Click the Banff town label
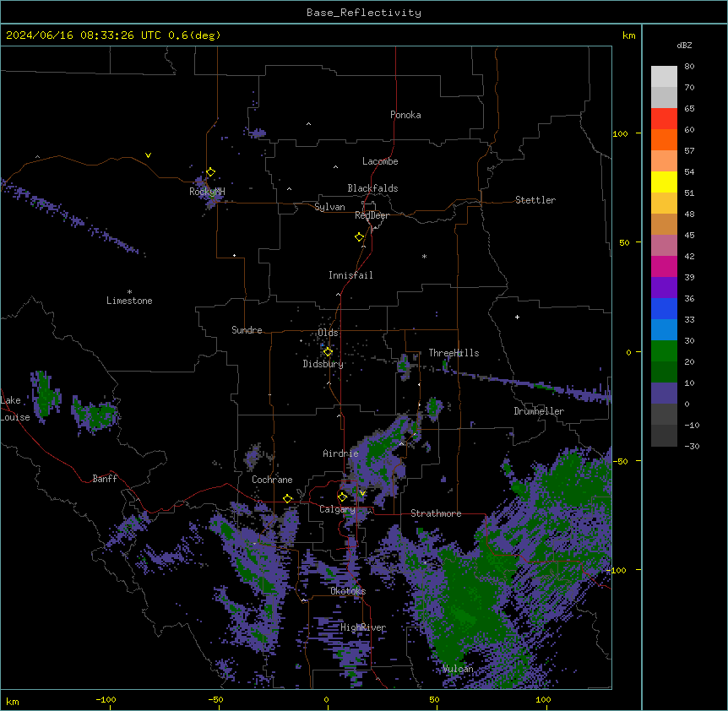 click(105, 479)
